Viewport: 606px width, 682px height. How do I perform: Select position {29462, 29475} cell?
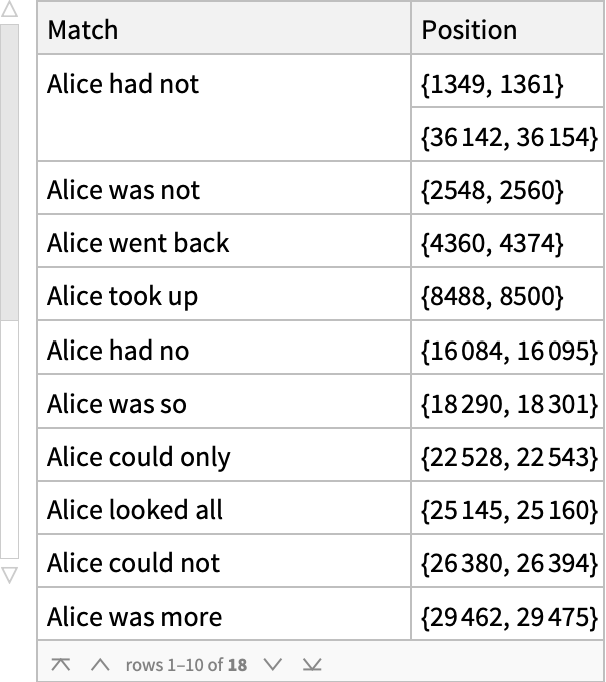pos(509,617)
